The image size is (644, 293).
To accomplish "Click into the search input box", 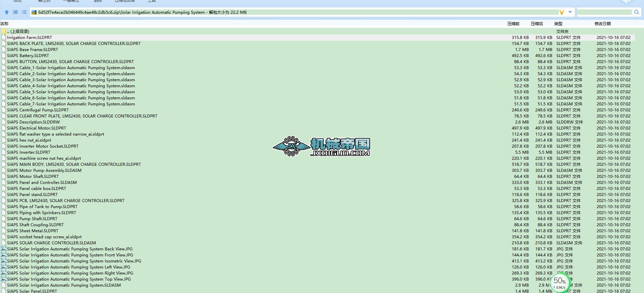I will [604, 12].
